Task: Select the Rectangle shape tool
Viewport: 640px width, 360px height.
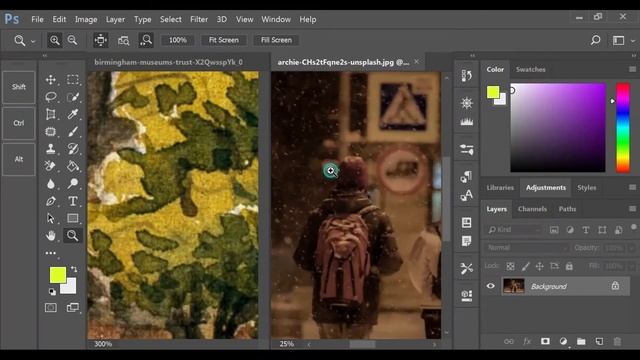Action: 73,218
